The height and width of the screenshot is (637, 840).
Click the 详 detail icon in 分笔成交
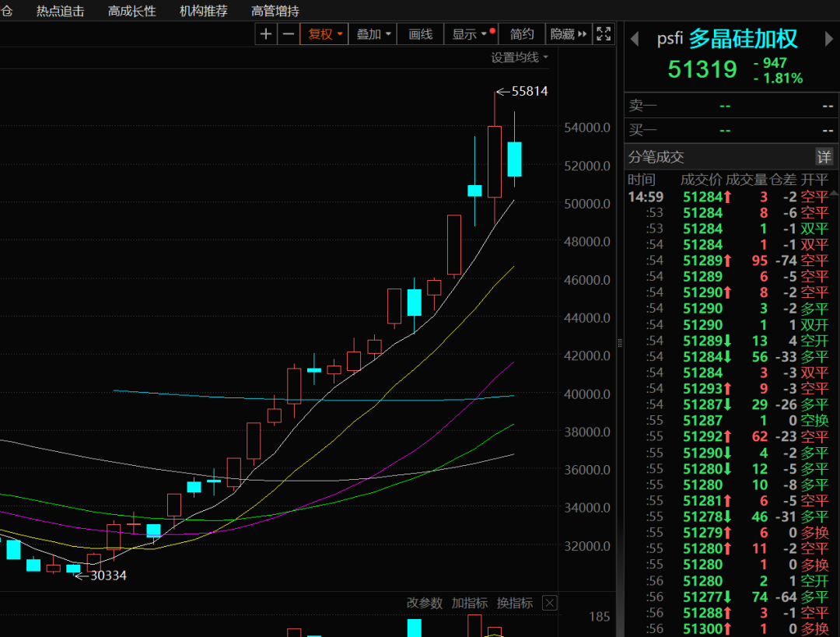coord(824,157)
